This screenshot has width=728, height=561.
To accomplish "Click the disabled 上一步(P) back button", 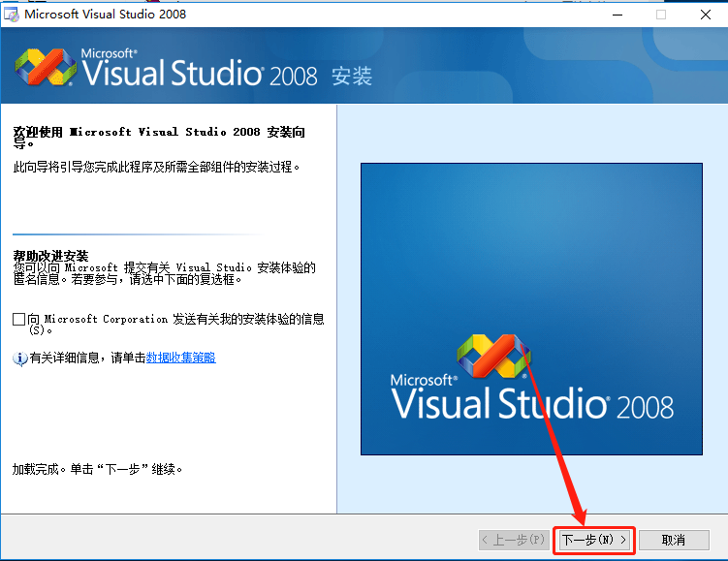I will [514, 540].
